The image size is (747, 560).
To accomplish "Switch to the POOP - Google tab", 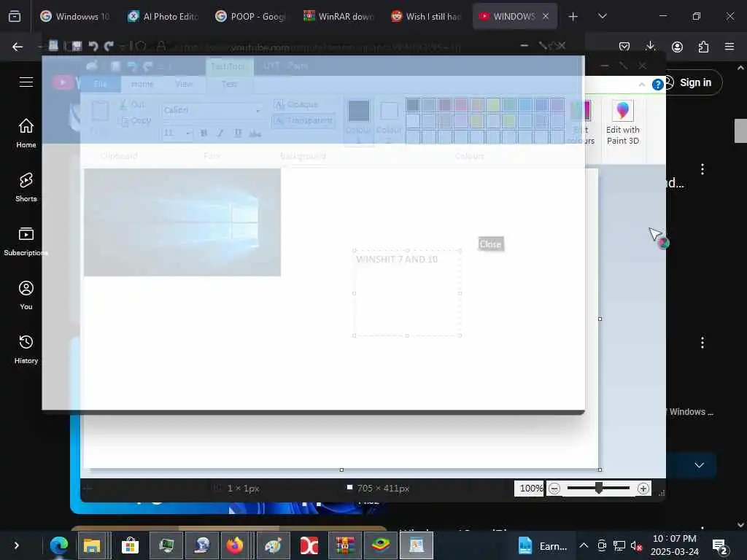I will coord(251,16).
